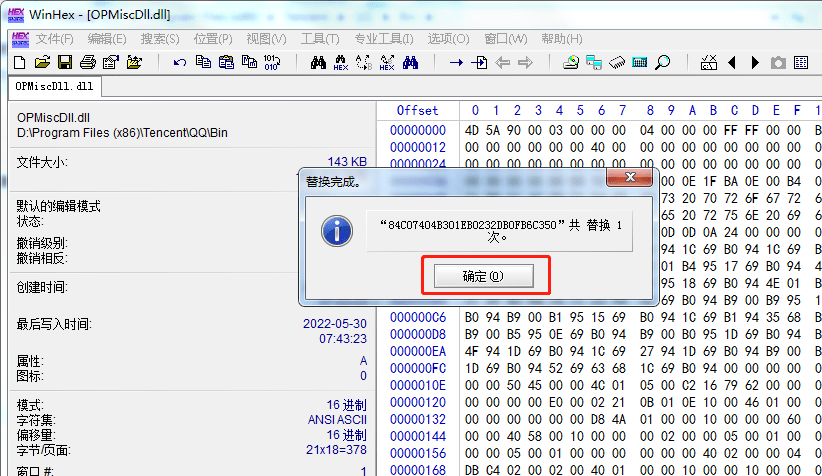Select the OPMiscDll.dll file tab
Screen dimensions: 822x476
tap(55, 86)
